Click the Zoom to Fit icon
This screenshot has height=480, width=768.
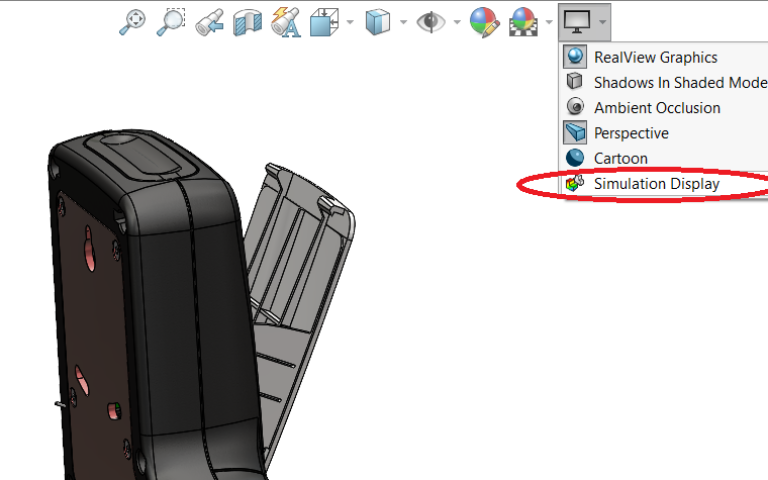[x=132, y=21]
